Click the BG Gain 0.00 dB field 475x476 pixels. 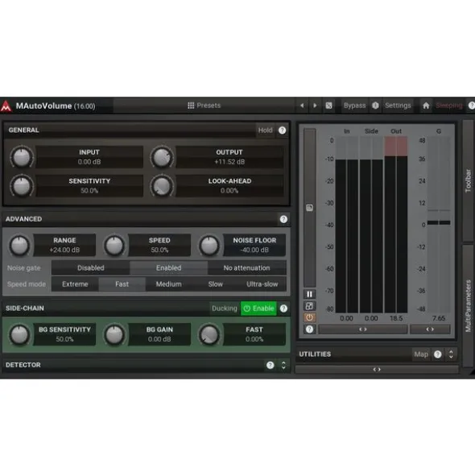159,334
